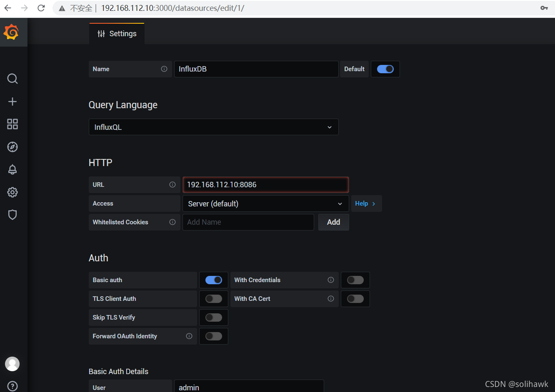Show info tooltip for Name field
The height and width of the screenshot is (392, 555).
164,69
